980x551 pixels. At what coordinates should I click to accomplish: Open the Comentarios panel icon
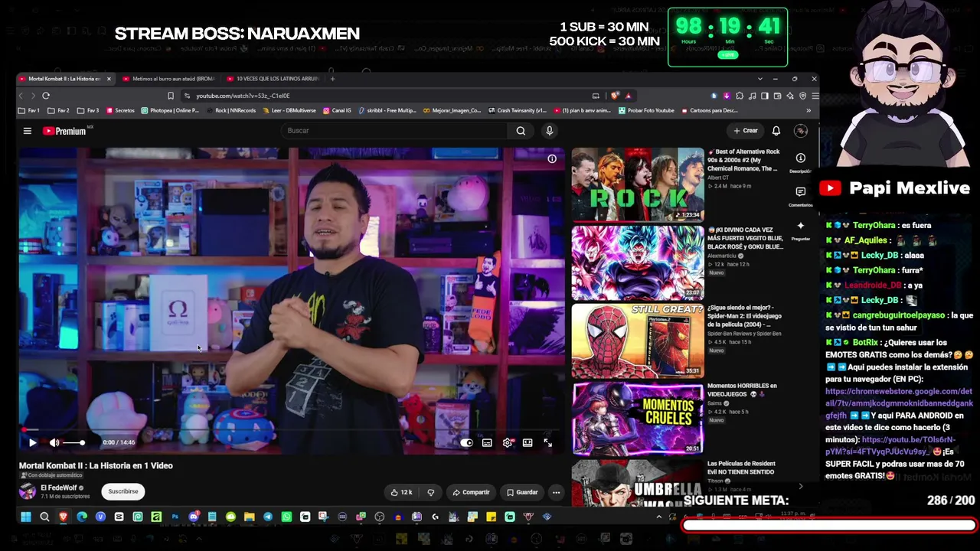pos(801,192)
